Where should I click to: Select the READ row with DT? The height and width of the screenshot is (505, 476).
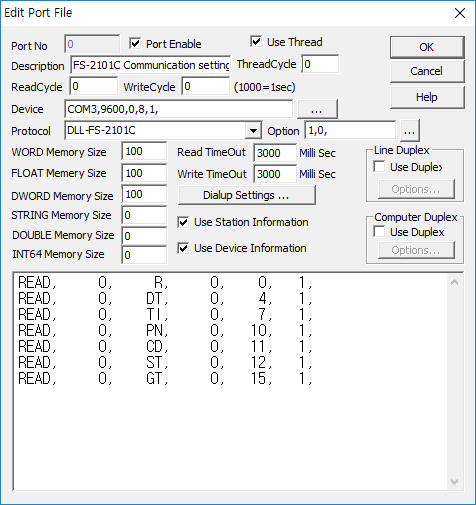pos(165,298)
